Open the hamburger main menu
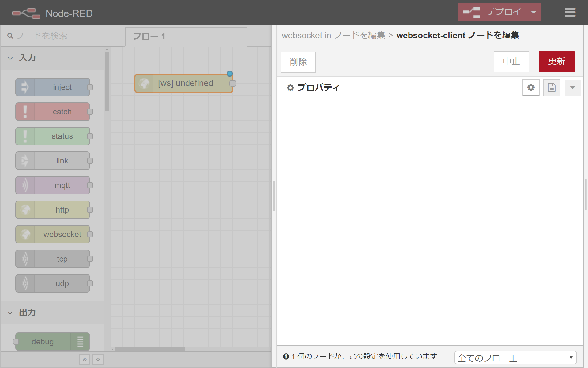The height and width of the screenshot is (368, 588). coord(570,12)
